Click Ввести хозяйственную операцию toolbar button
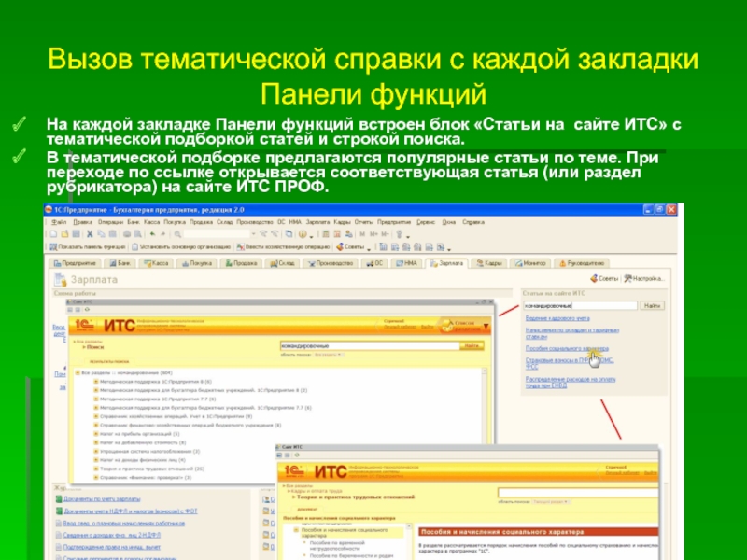The image size is (747, 560). [x=284, y=246]
